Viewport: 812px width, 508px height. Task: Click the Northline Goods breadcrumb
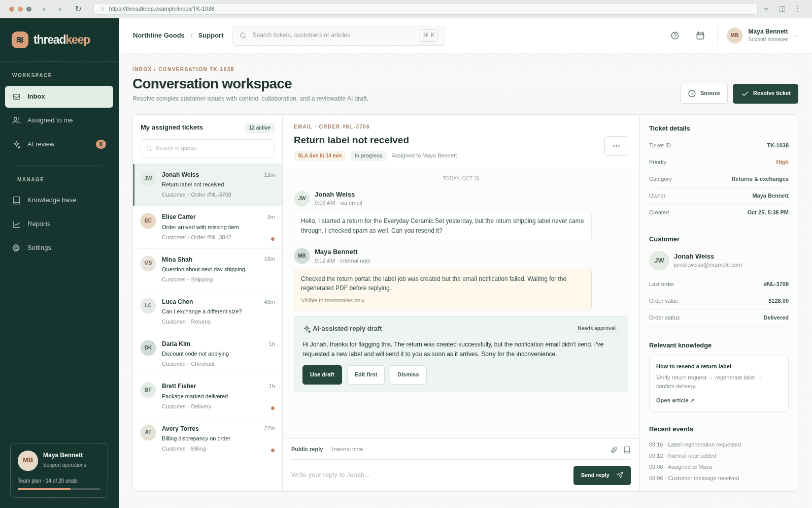[159, 36]
